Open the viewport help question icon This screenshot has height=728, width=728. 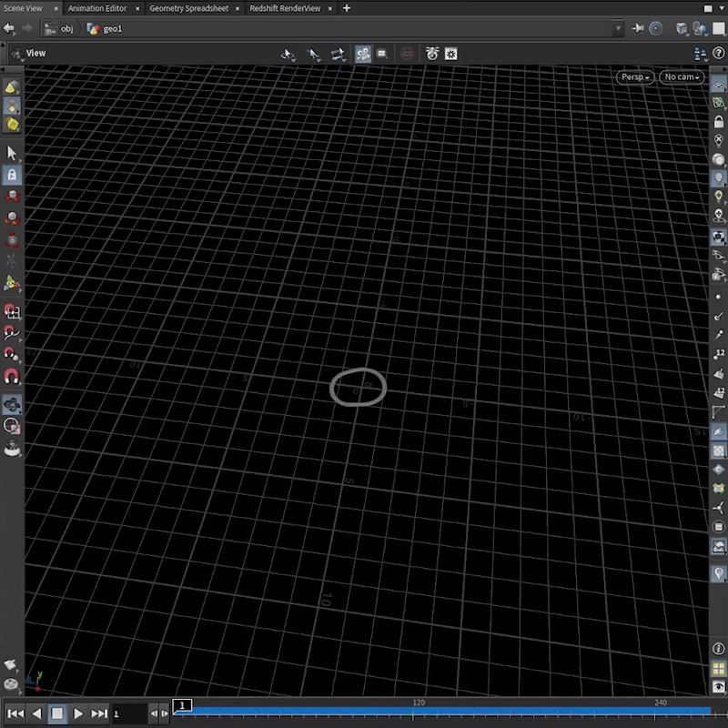718,54
